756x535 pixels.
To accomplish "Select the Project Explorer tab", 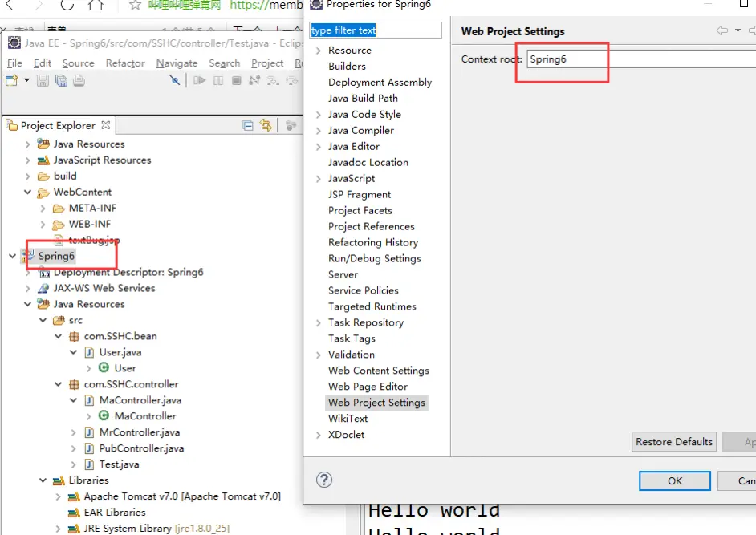I will click(58, 125).
